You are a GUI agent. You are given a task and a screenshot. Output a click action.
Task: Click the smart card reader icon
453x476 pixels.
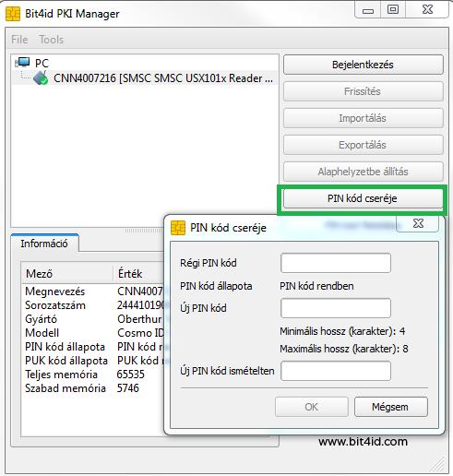coord(41,77)
